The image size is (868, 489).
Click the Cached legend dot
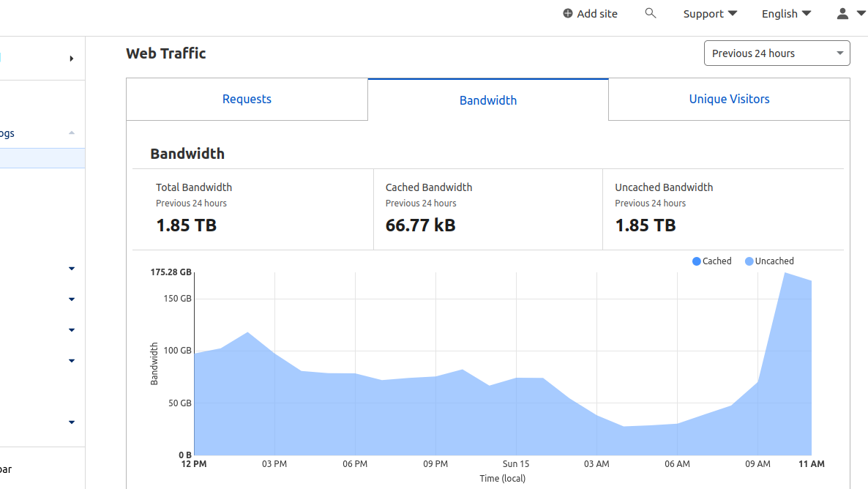pos(697,261)
